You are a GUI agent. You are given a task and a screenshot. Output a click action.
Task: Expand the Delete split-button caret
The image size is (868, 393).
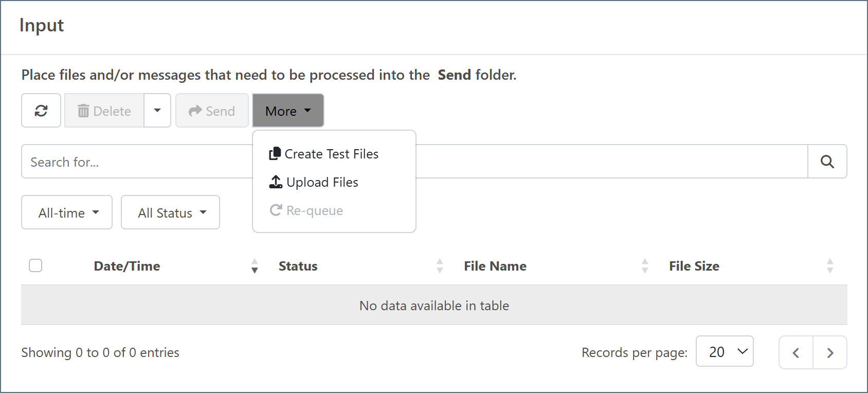click(x=157, y=111)
